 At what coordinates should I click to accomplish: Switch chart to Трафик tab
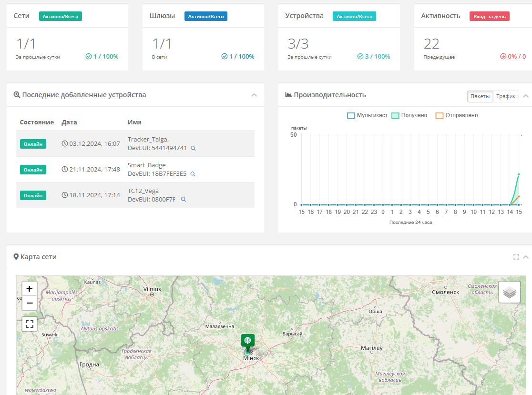pos(506,96)
